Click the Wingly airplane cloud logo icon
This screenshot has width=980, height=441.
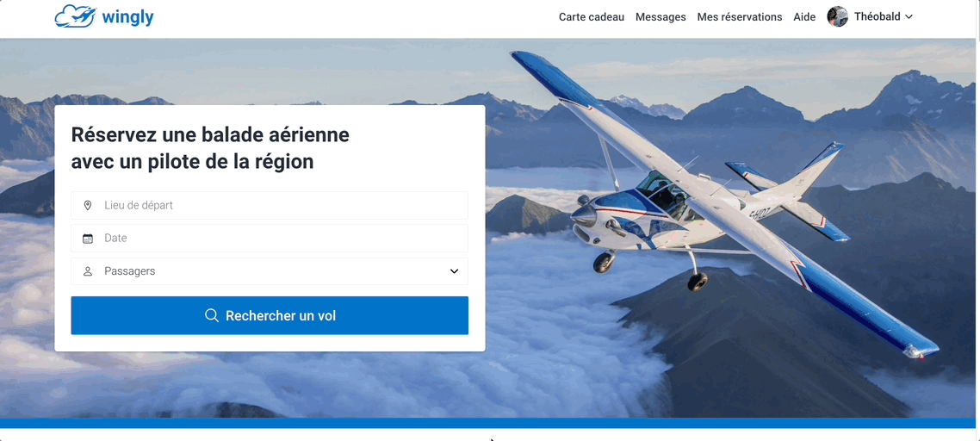(76, 17)
